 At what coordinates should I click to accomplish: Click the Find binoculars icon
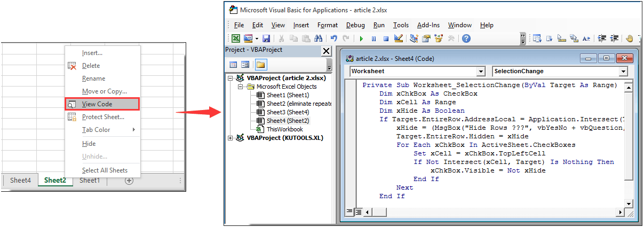(x=319, y=38)
